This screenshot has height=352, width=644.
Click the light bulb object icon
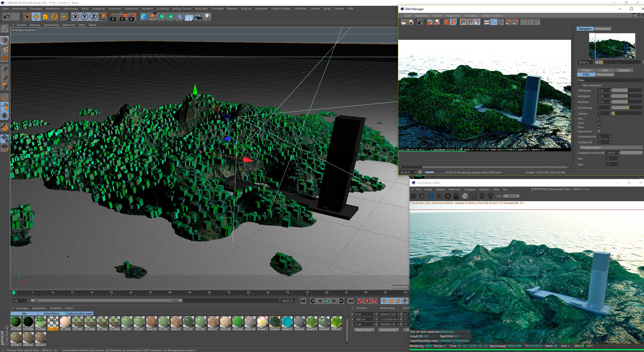[x=207, y=17]
